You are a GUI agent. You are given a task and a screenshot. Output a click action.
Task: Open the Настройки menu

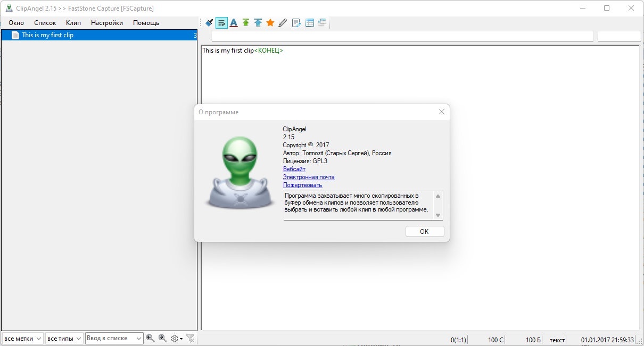click(x=107, y=23)
